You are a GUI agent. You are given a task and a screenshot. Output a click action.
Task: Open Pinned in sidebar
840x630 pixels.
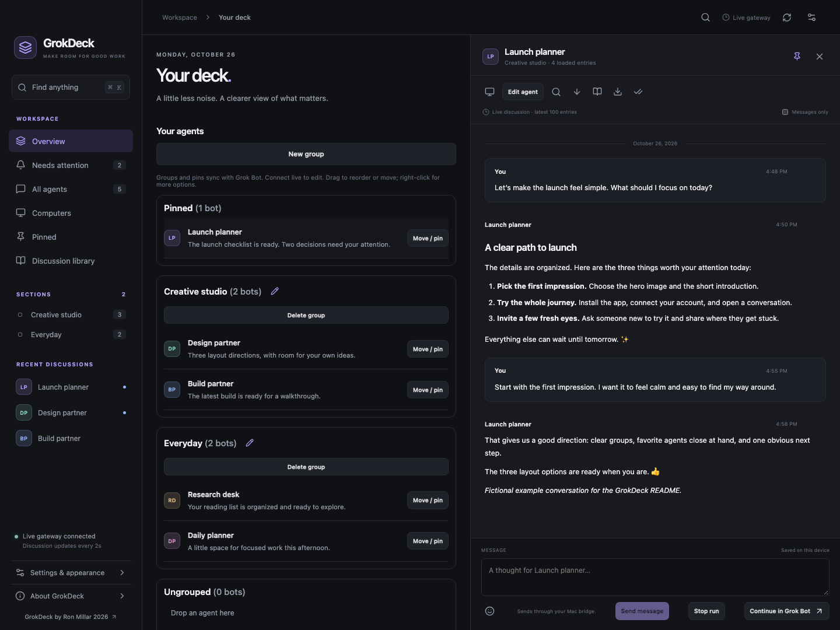71,237
